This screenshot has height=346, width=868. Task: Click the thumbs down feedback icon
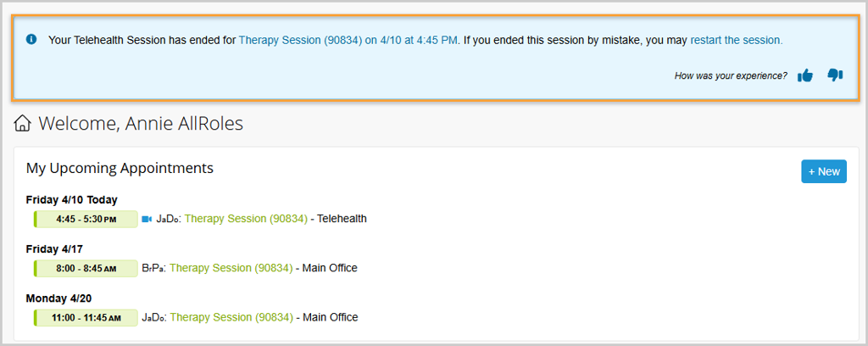835,75
